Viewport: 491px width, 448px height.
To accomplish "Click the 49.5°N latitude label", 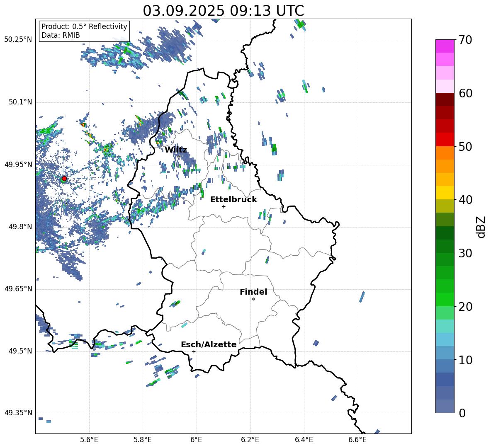I will [x=20, y=351].
